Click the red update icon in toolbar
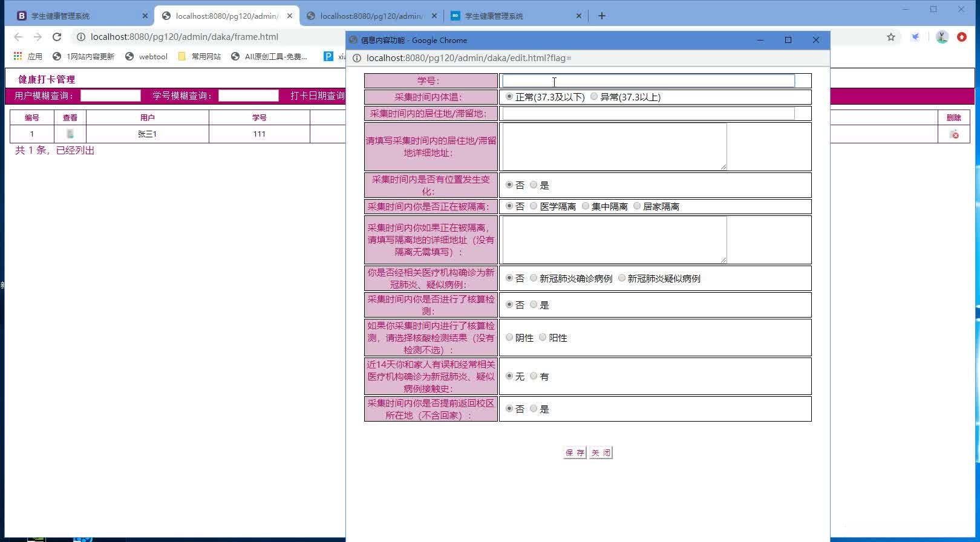This screenshot has width=980, height=542. tap(962, 37)
